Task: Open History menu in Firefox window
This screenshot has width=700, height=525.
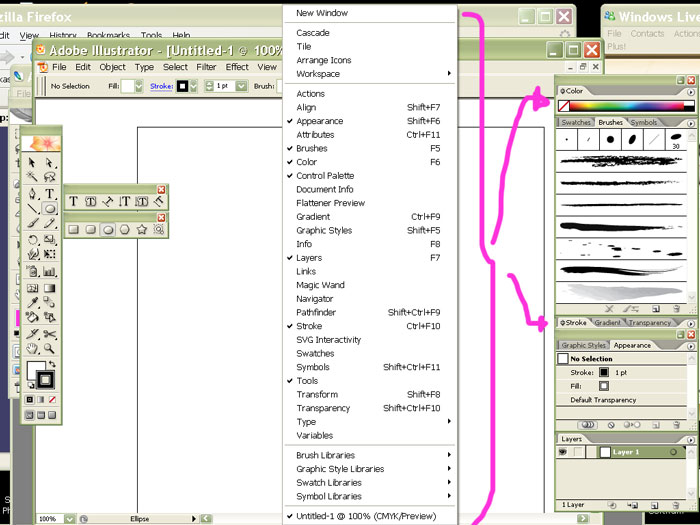Action: [x=63, y=35]
